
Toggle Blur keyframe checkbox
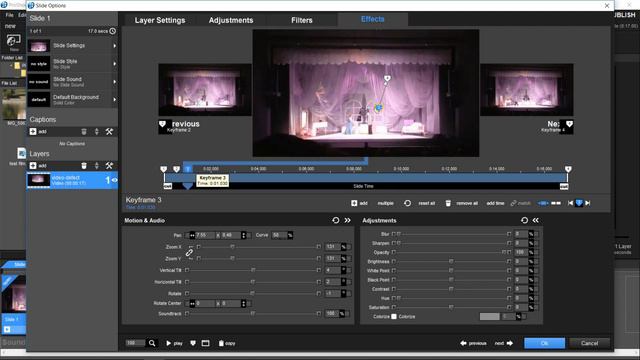[x=393, y=234]
